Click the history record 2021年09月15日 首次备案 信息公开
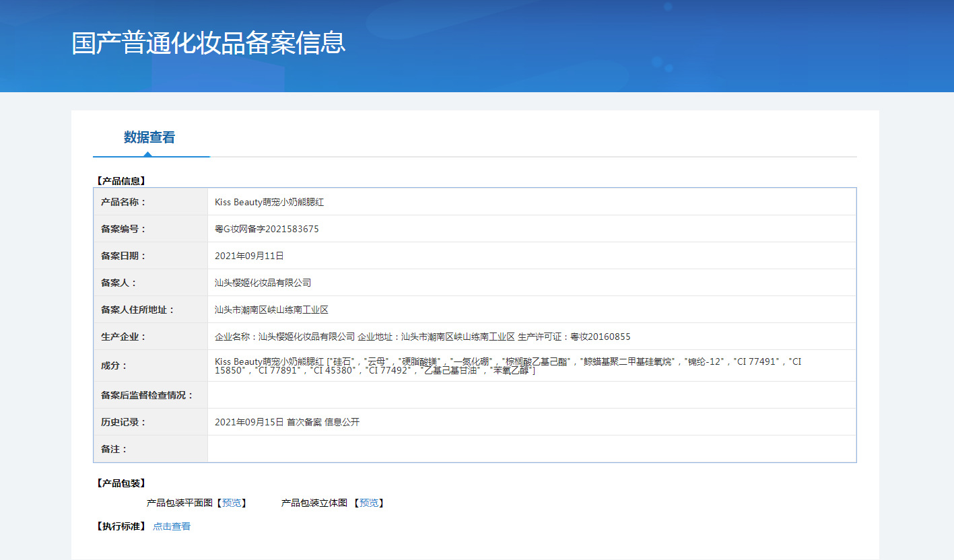The image size is (954, 560). [287, 422]
